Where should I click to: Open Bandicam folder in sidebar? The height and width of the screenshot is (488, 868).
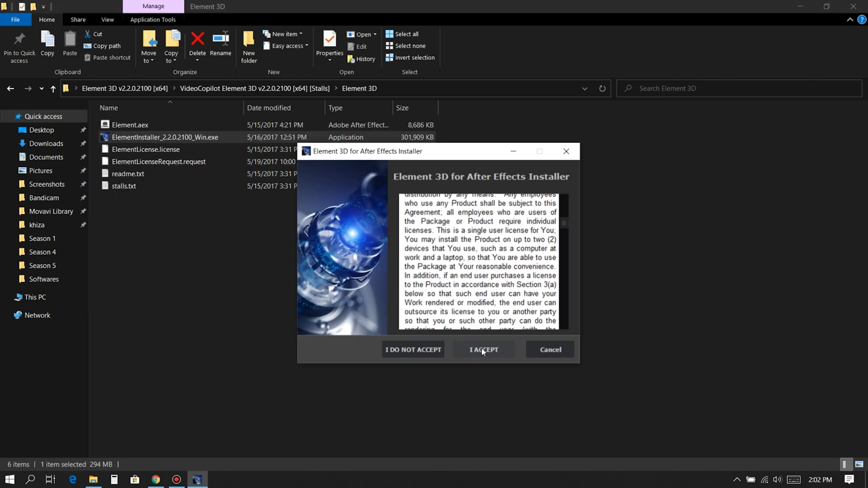click(44, 198)
